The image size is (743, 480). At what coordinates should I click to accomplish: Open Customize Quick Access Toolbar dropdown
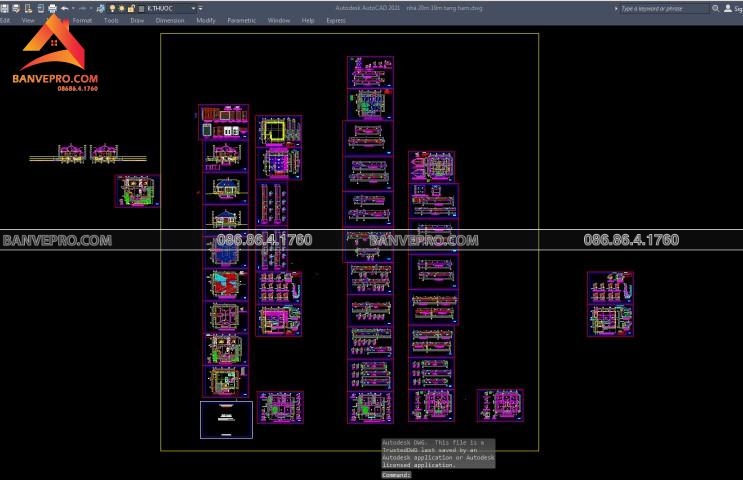pyautogui.click(x=200, y=9)
